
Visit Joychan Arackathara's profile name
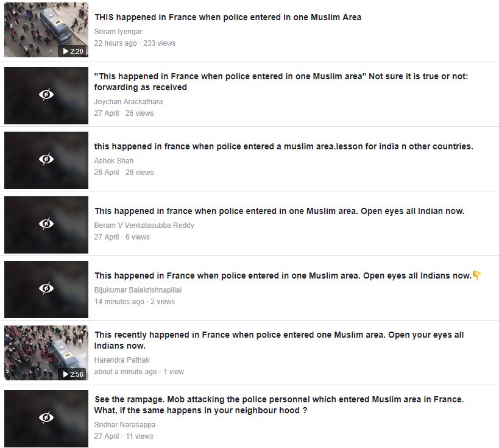(128, 102)
